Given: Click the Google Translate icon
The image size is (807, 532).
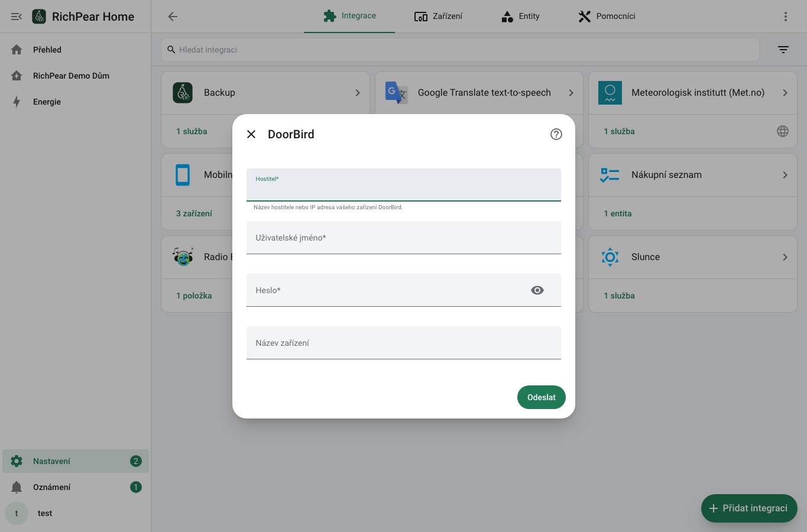Looking at the screenshot, I should [397, 93].
